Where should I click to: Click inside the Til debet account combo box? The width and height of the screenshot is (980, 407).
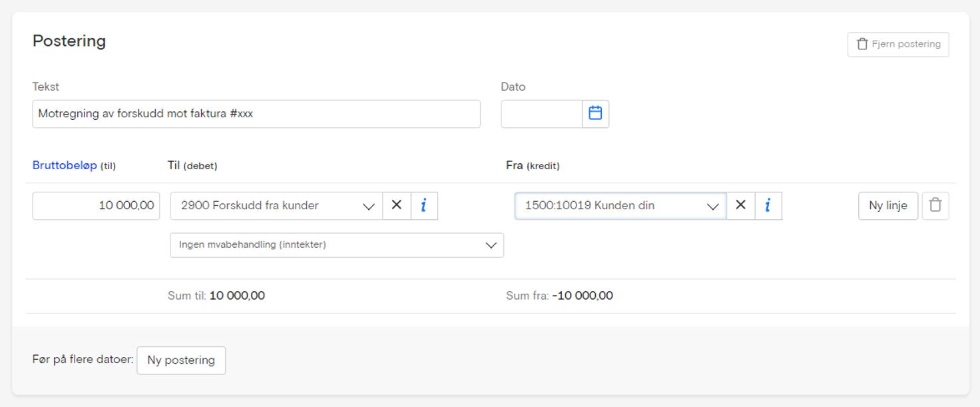(x=266, y=206)
